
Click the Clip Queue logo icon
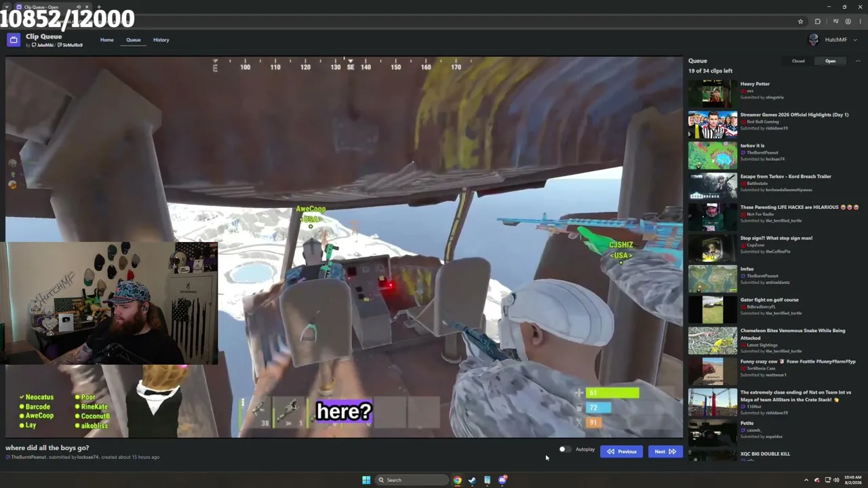[x=13, y=40]
